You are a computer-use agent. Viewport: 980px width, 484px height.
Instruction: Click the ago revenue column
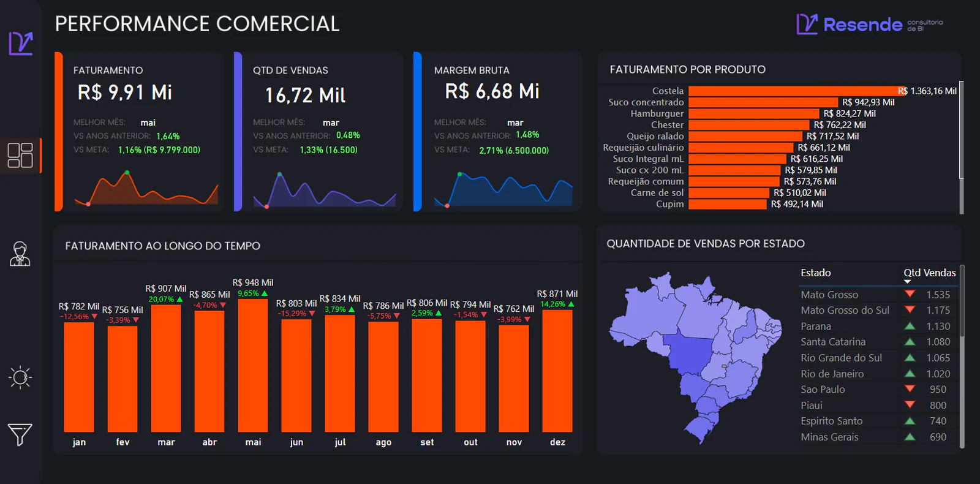(383, 377)
